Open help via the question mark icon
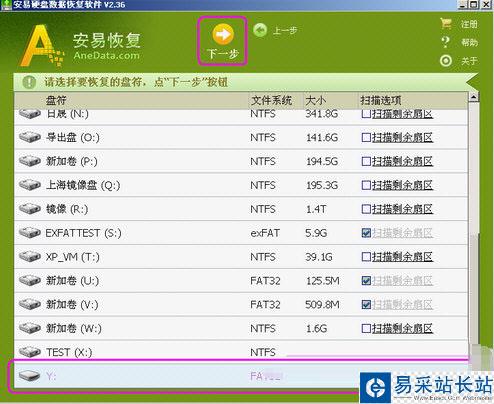Viewport: 494px width, 404px height. pyautogui.click(x=445, y=42)
